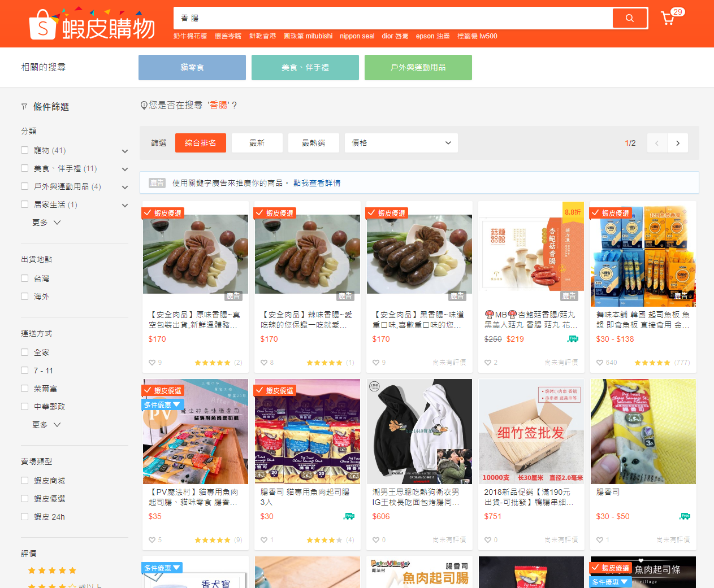Open the shopping cart with 29 items

click(x=668, y=18)
